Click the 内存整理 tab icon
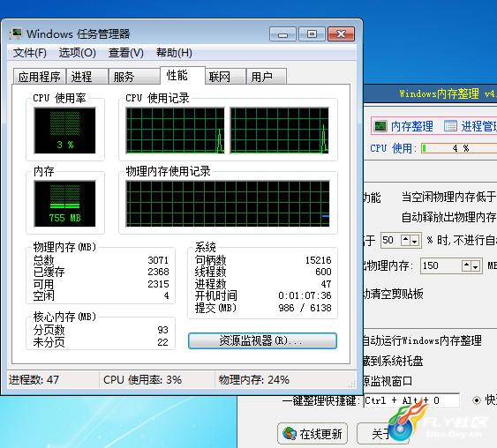The height and width of the screenshot is (448, 497). 380,126
